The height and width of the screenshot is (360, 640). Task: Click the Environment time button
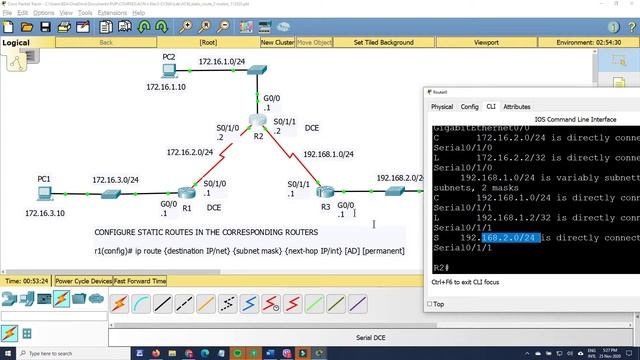pos(589,42)
